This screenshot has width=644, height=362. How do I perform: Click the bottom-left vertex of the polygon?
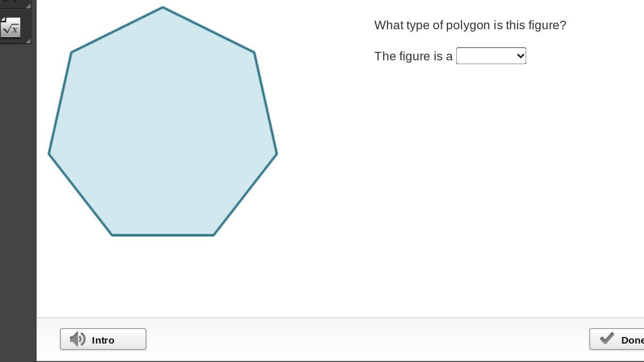pos(112,235)
